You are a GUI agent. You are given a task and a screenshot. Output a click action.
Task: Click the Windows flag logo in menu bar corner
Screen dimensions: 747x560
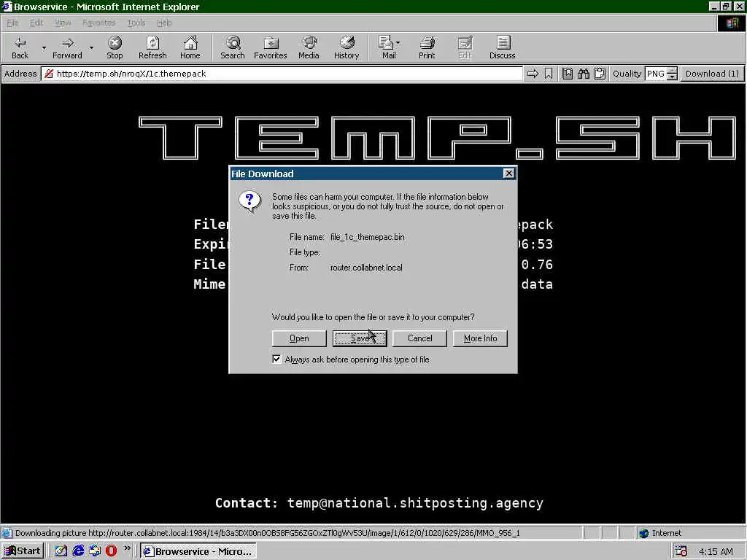(x=732, y=23)
